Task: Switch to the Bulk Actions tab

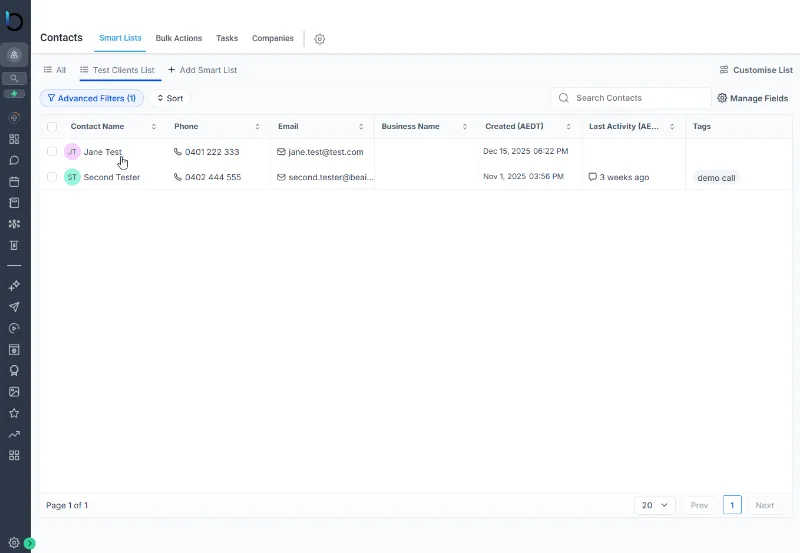Action: (x=179, y=38)
